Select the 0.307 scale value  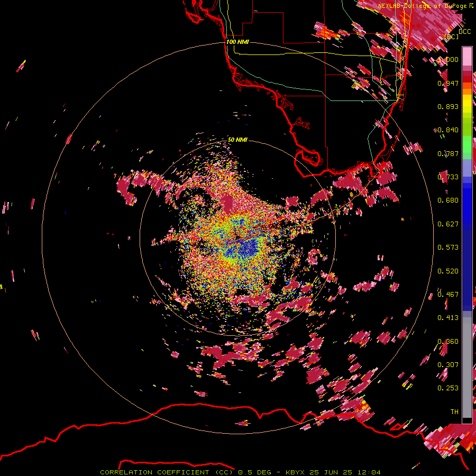448,365
